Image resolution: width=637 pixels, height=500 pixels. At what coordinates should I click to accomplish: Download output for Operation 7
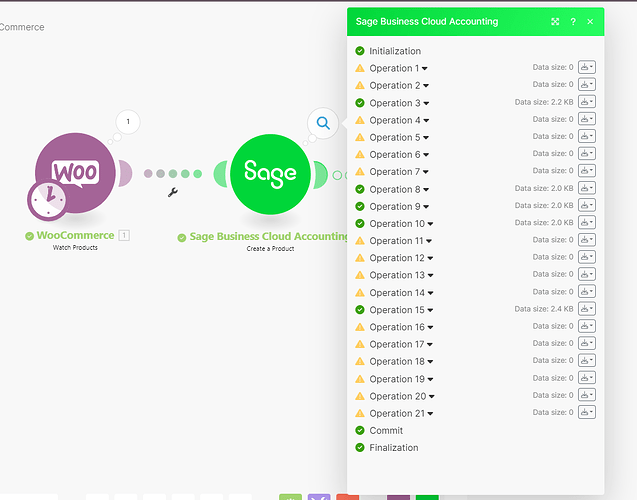[587, 171]
